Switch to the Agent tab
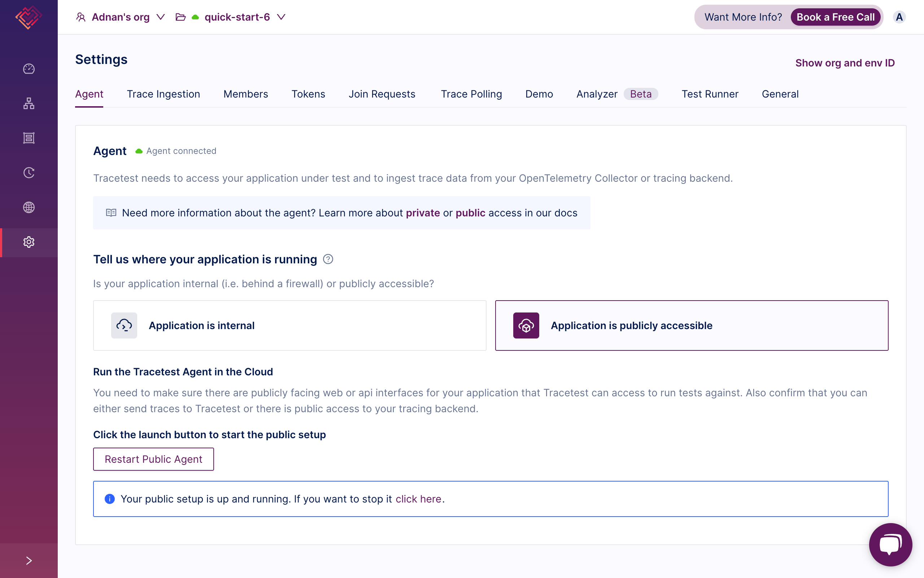The width and height of the screenshot is (924, 578). [x=89, y=94]
